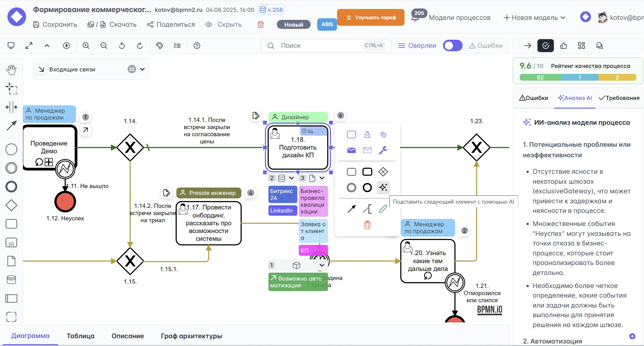Expand the Входящие связи dropdown
The width and height of the screenshot is (644, 346).
[x=143, y=69]
